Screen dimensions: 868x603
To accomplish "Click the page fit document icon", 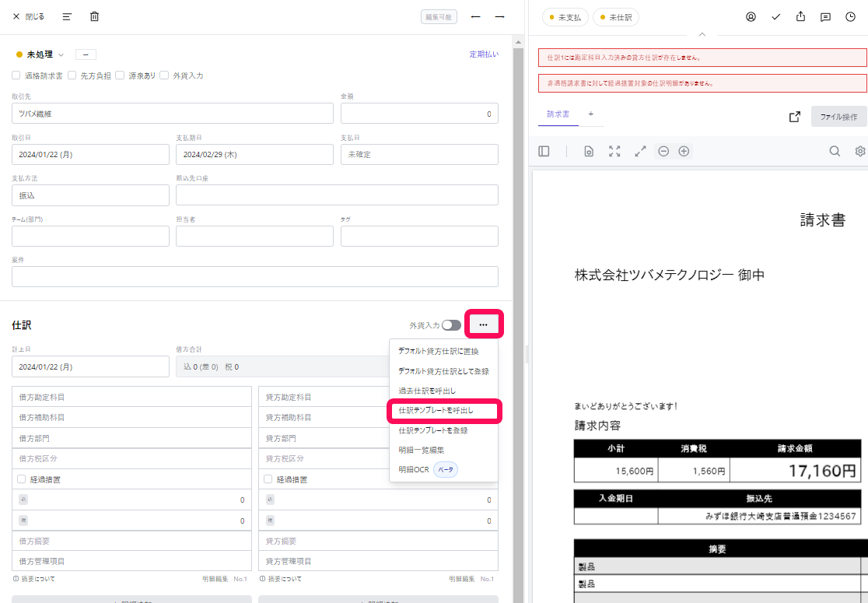I will (x=589, y=151).
